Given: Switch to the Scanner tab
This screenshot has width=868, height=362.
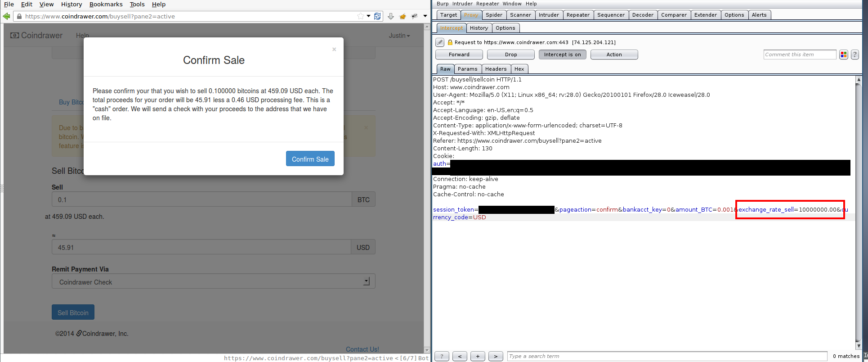Looking at the screenshot, I should [520, 15].
